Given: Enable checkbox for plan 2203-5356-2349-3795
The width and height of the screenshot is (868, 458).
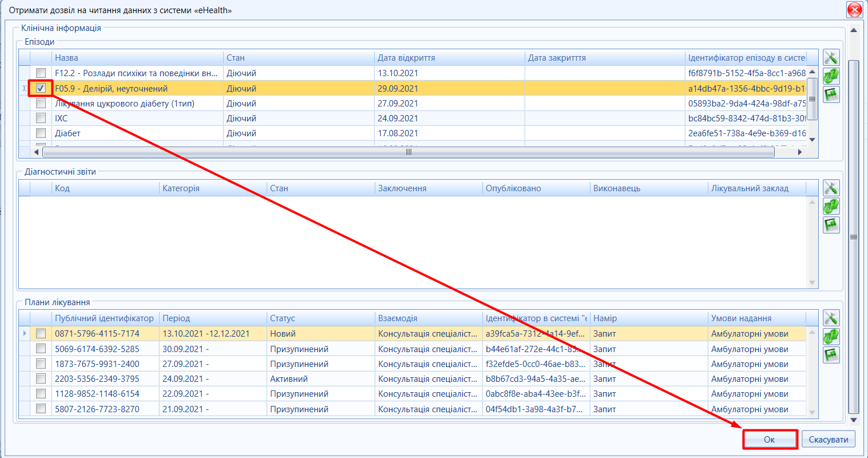Looking at the screenshot, I should click(41, 378).
